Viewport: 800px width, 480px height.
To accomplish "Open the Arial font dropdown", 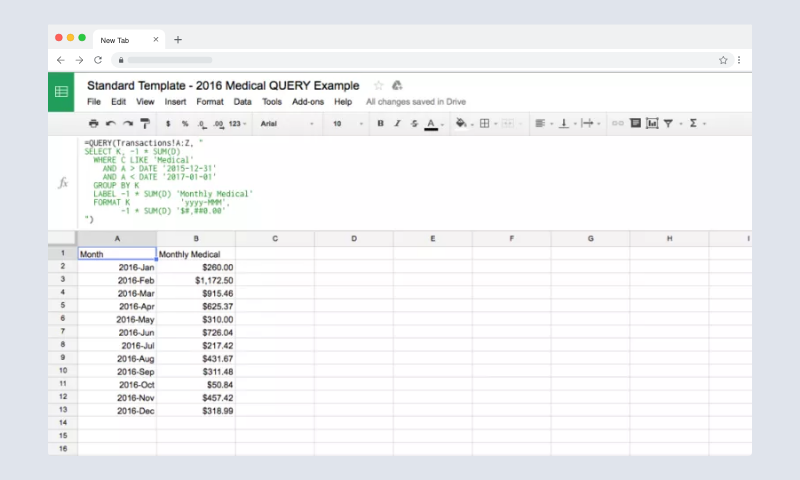I will (287, 123).
